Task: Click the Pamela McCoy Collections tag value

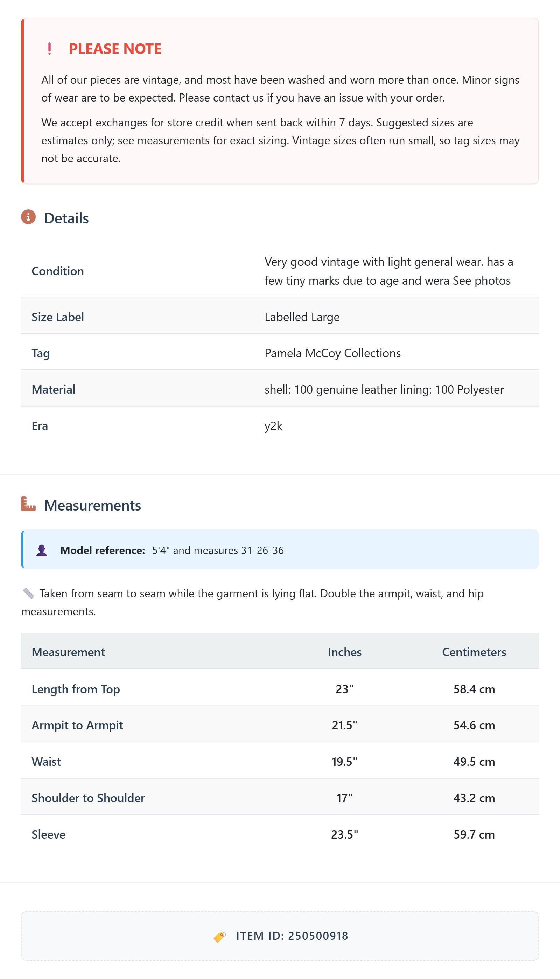Action: pyautogui.click(x=333, y=353)
